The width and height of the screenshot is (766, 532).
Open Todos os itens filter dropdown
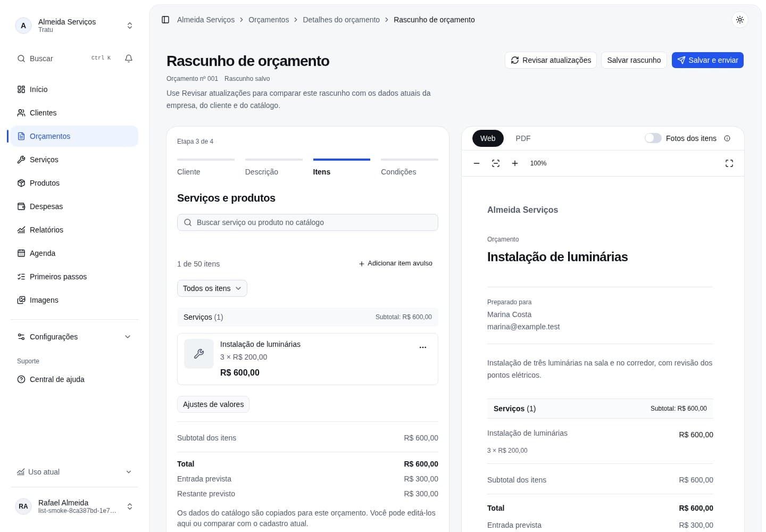(212, 288)
